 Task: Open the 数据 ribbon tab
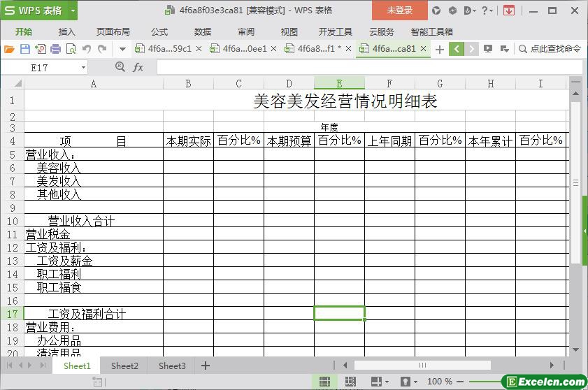click(203, 32)
